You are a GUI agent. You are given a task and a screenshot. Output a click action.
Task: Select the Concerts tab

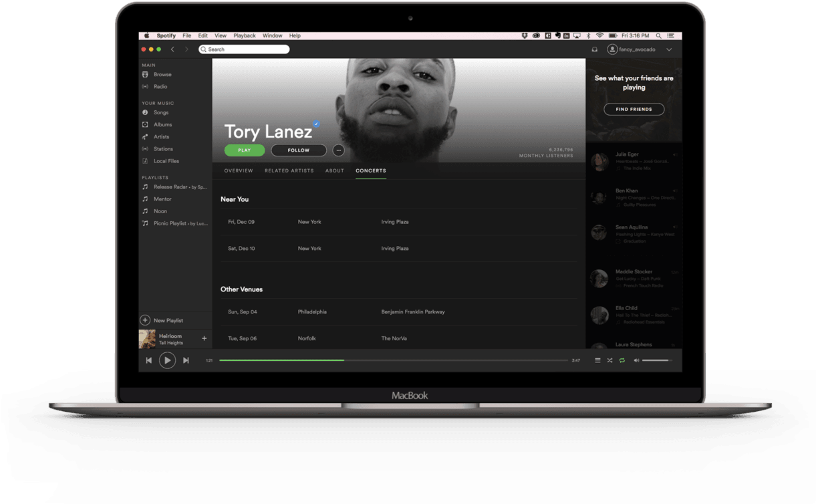[371, 170]
